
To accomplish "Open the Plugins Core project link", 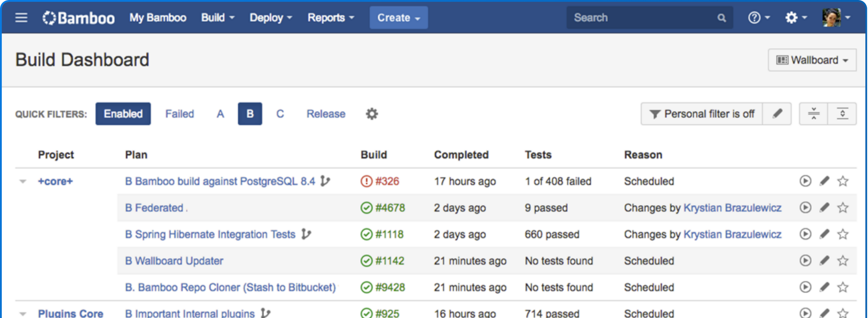I will pyautogui.click(x=70, y=313).
